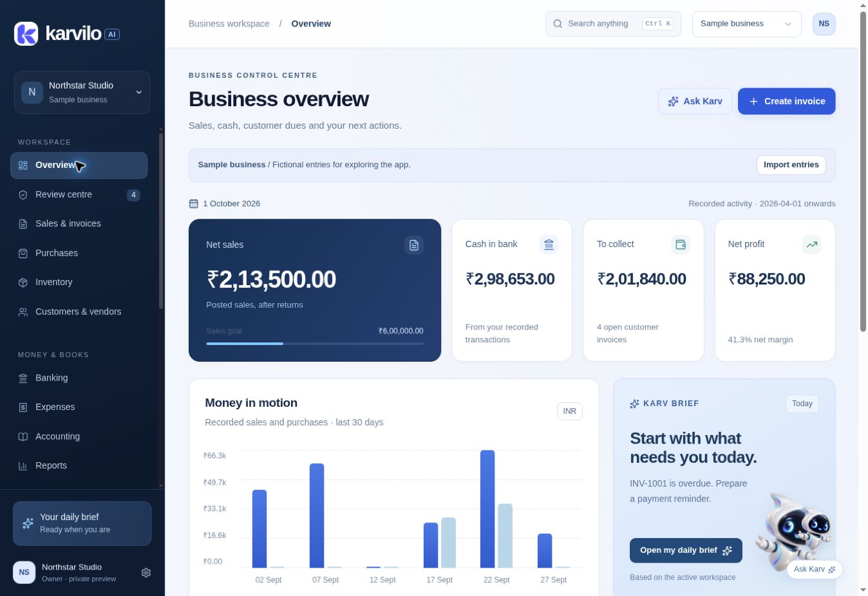Viewport: 868px width, 596px height.
Task: Click the Net profit trend icon
Action: tap(812, 245)
